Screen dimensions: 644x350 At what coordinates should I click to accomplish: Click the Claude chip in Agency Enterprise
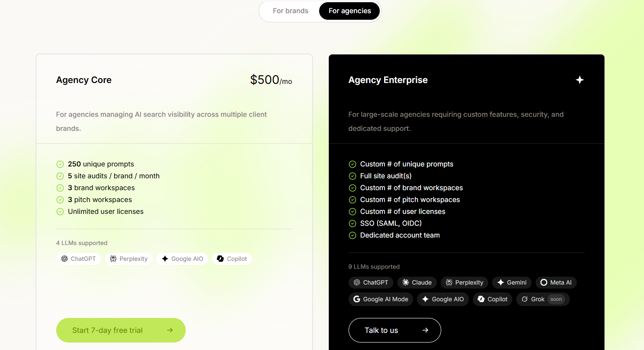[417, 282]
